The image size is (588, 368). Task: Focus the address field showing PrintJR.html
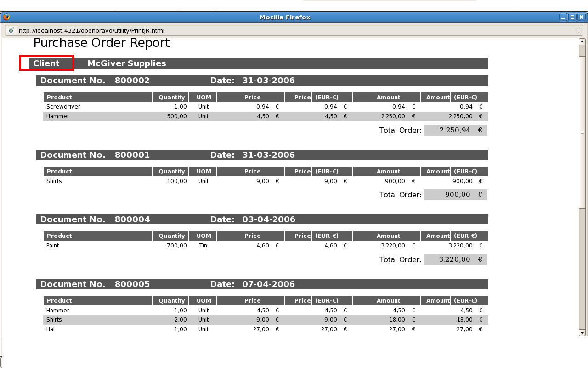294,30
